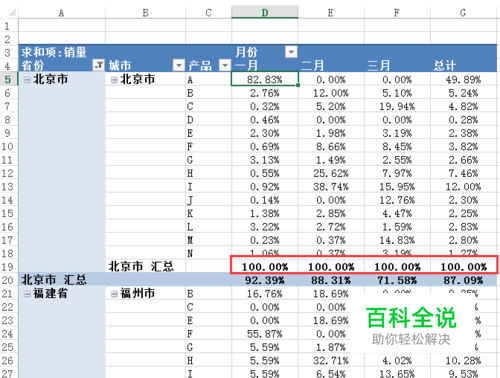Select the 38.74% cell in 二月

[x=331, y=186]
